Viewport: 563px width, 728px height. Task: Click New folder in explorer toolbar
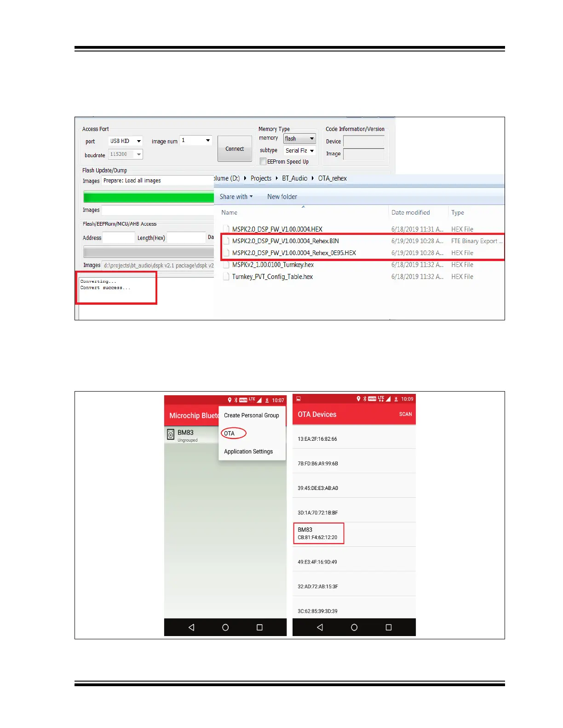(282, 197)
